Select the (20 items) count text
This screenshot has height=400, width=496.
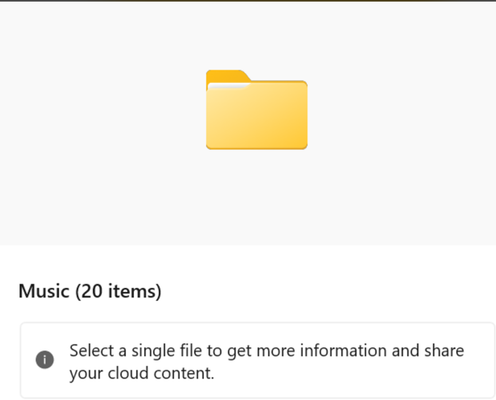(x=118, y=291)
